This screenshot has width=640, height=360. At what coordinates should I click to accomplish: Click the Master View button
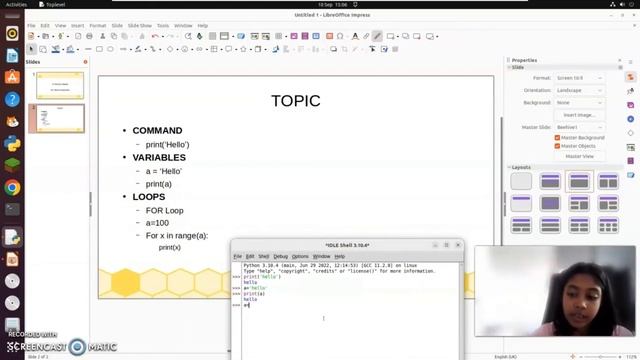(579, 156)
